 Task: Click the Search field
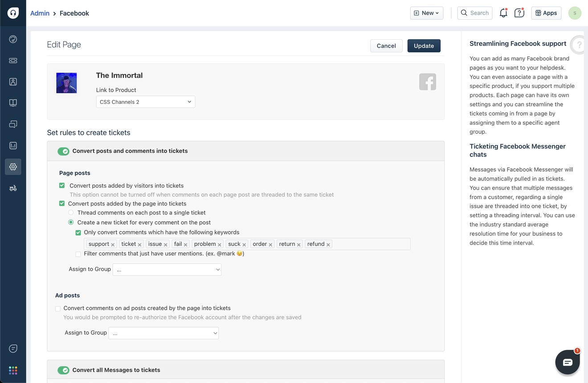[x=475, y=13]
